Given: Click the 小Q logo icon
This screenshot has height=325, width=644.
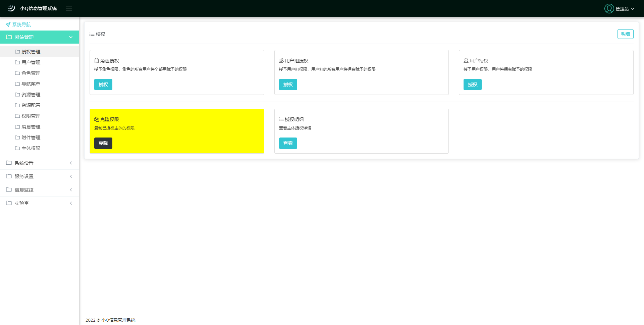Looking at the screenshot, I should coord(11,8).
